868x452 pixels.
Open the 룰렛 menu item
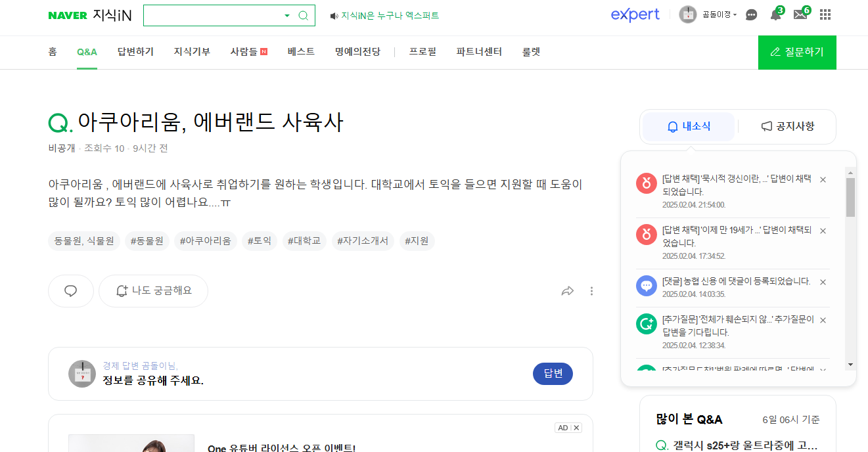pyautogui.click(x=531, y=52)
